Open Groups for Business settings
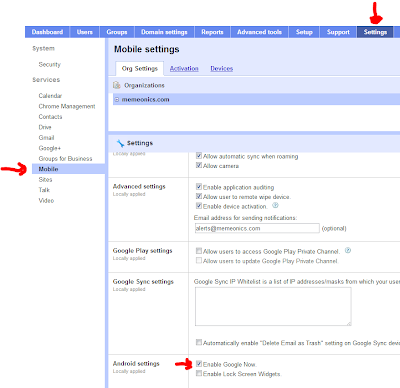This screenshot has width=400, height=388. tap(65, 159)
